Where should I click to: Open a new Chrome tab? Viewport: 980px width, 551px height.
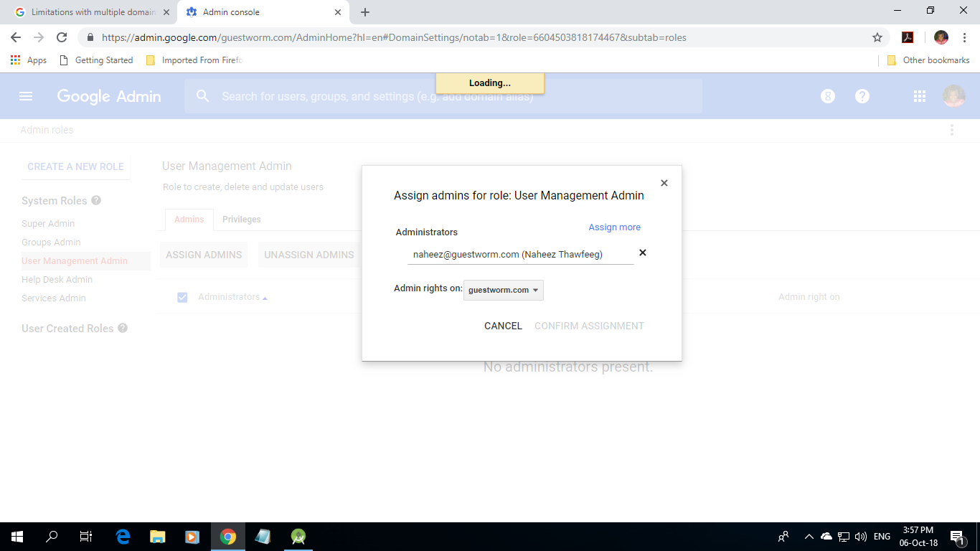[x=365, y=12]
